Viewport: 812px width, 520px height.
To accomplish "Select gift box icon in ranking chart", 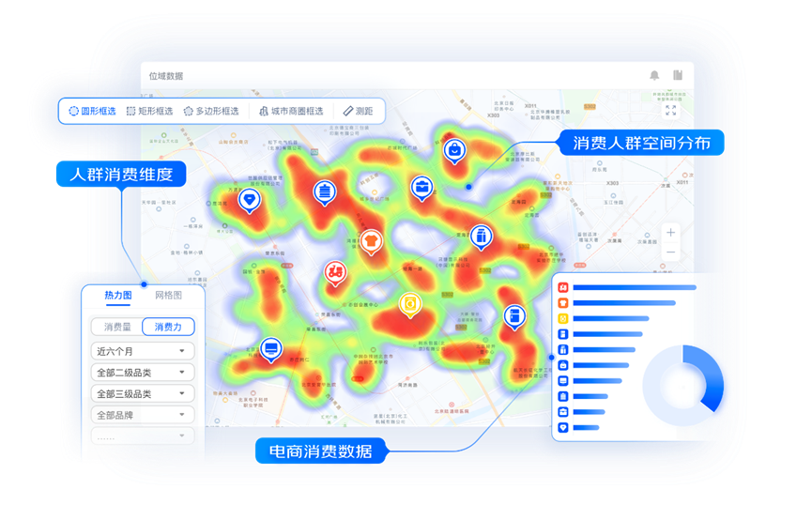I will pos(563,349).
